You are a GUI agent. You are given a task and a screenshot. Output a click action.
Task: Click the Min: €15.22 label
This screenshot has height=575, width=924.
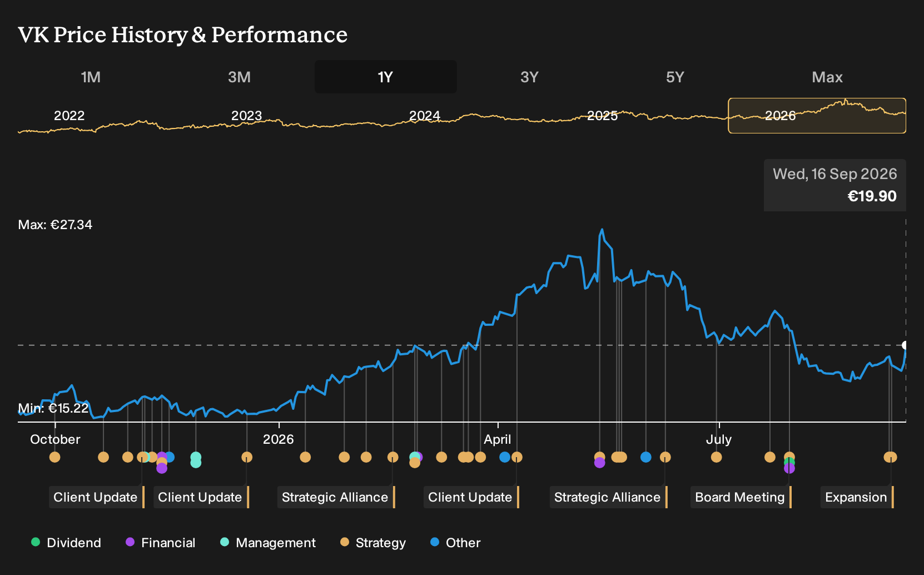point(53,408)
